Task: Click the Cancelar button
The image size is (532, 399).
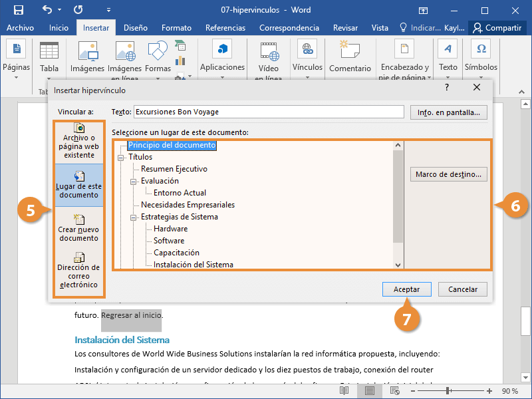Action: click(x=463, y=289)
